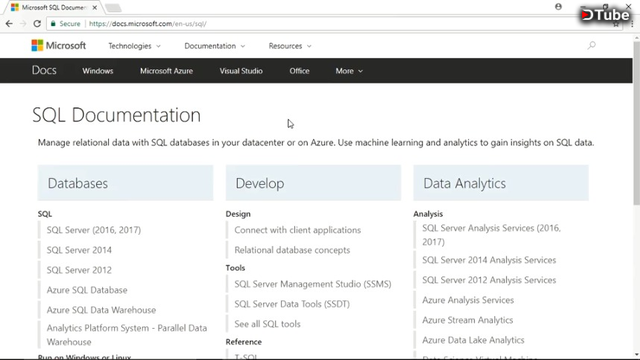Viewport: 640px width, 360px height.
Task: Expand the More menu in Docs bar
Action: pos(349,71)
